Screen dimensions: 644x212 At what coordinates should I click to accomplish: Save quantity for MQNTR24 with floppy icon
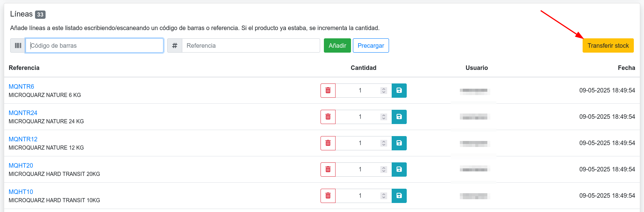click(399, 117)
